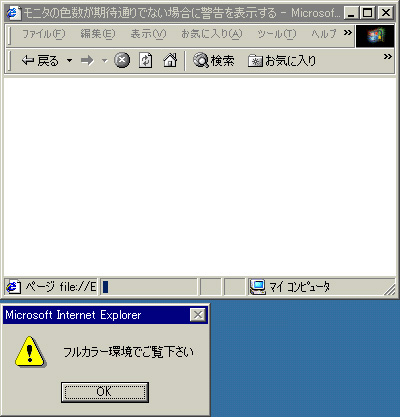Open the ファイル(F) menu

click(44, 34)
